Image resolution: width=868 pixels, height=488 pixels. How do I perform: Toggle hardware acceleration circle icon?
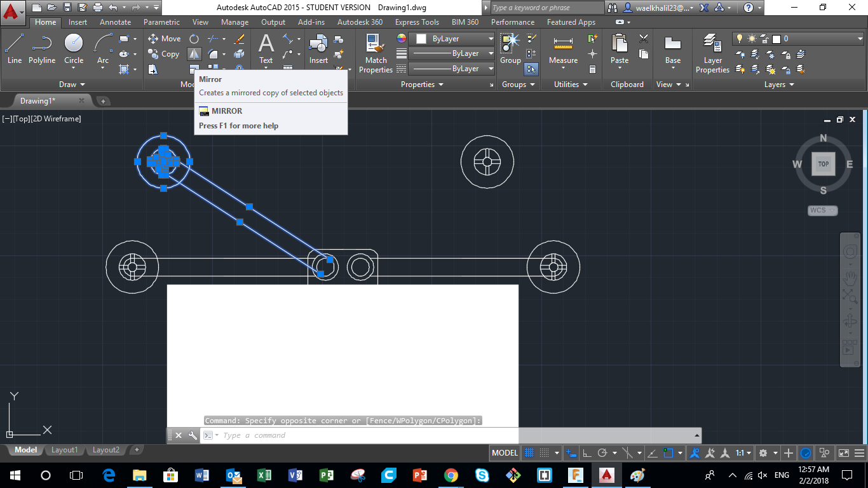806,453
